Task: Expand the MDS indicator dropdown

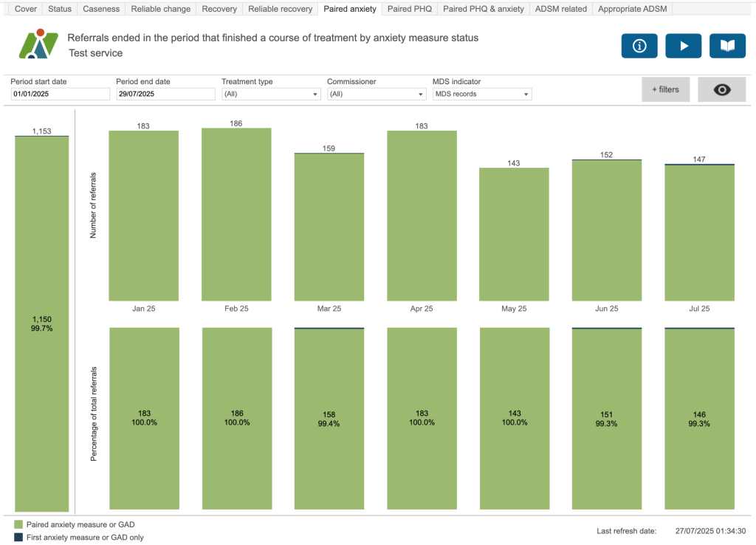Action: (x=481, y=95)
